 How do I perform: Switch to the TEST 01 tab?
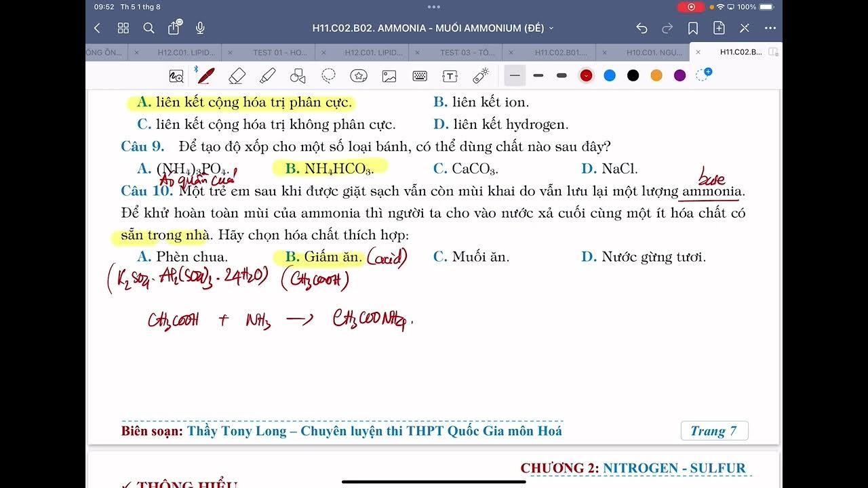280,52
